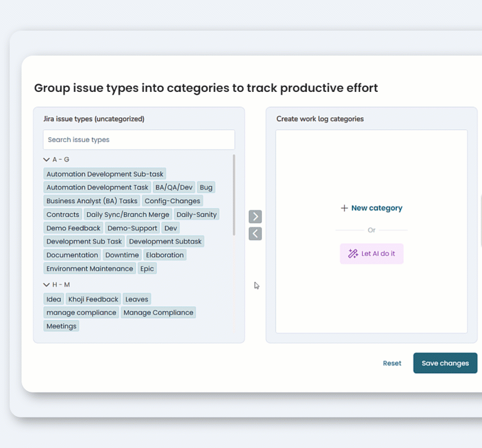The height and width of the screenshot is (448, 482).
Task: Click the Reset link
Action: click(x=392, y=364)
